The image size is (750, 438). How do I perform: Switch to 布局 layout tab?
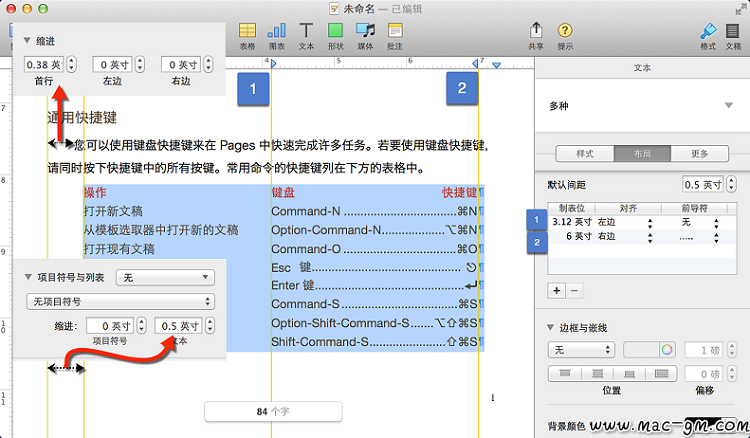click(x=642, y=153)
